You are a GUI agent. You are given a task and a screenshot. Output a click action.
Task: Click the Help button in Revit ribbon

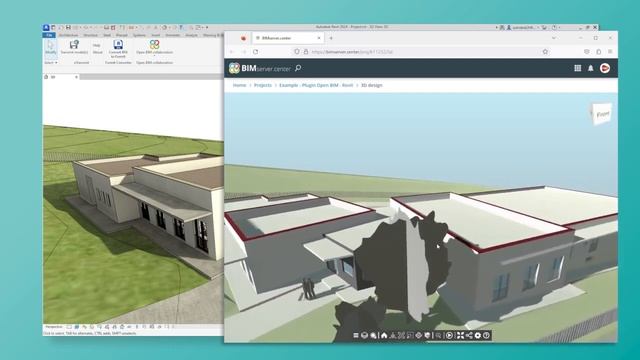[x=97, y=45]
